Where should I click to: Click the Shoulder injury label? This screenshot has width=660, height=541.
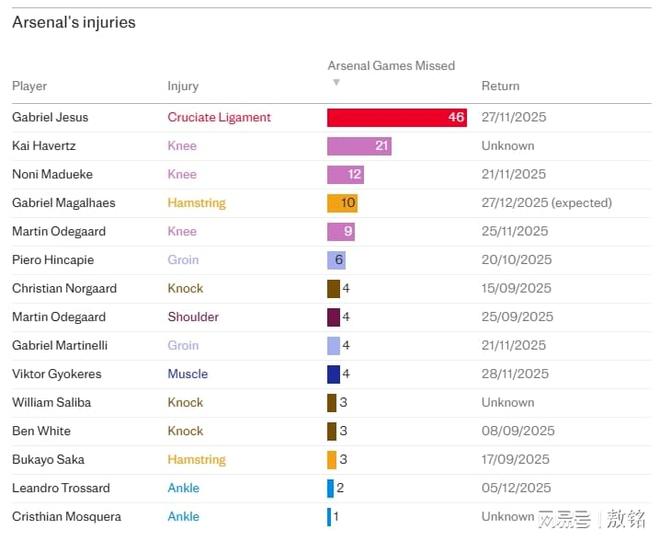[193, 317]
